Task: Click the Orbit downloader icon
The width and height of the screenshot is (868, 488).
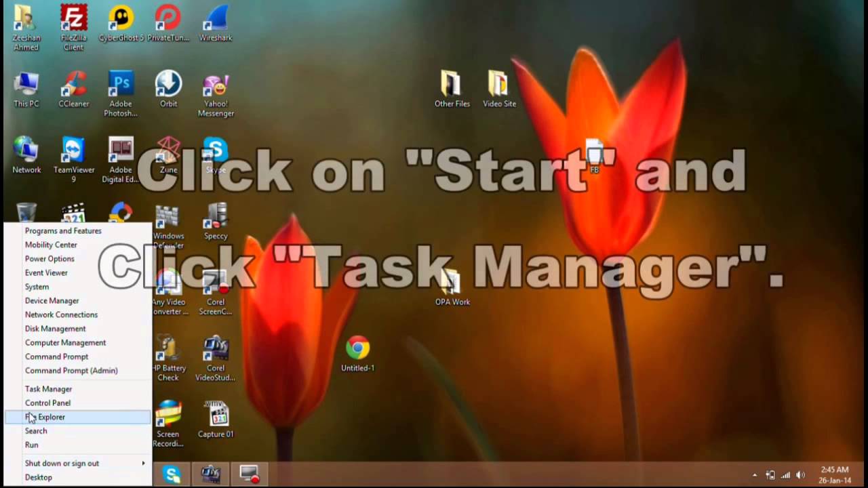Action: (x=168, y=89)
